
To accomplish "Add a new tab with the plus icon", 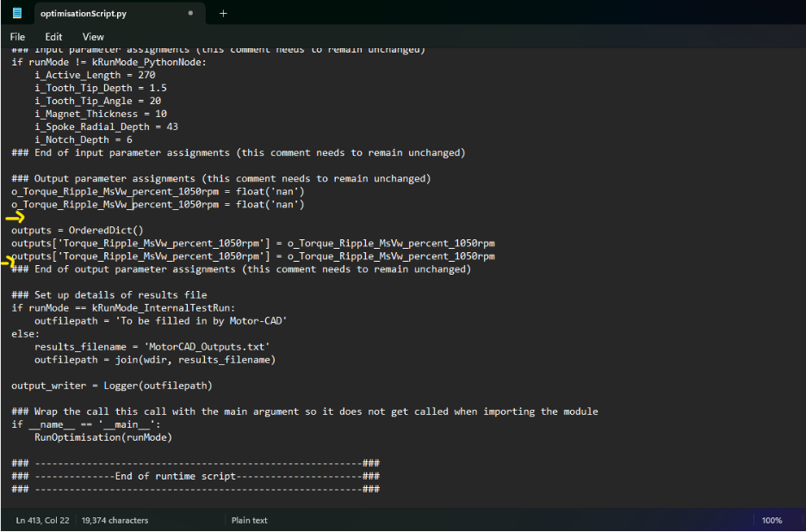I will (x=223, y=14).
